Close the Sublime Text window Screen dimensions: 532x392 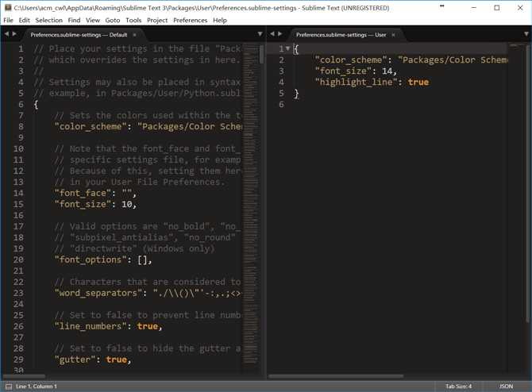(520, 7)
